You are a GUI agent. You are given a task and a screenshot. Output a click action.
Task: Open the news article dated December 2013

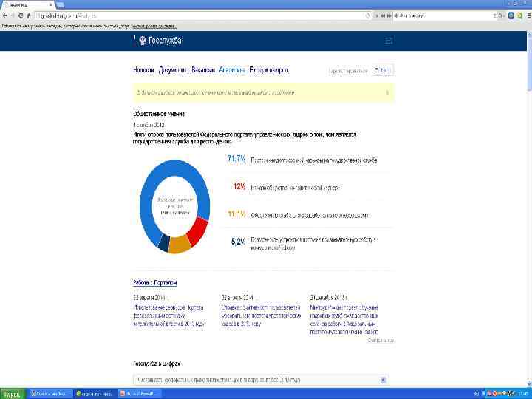[344, 320]
